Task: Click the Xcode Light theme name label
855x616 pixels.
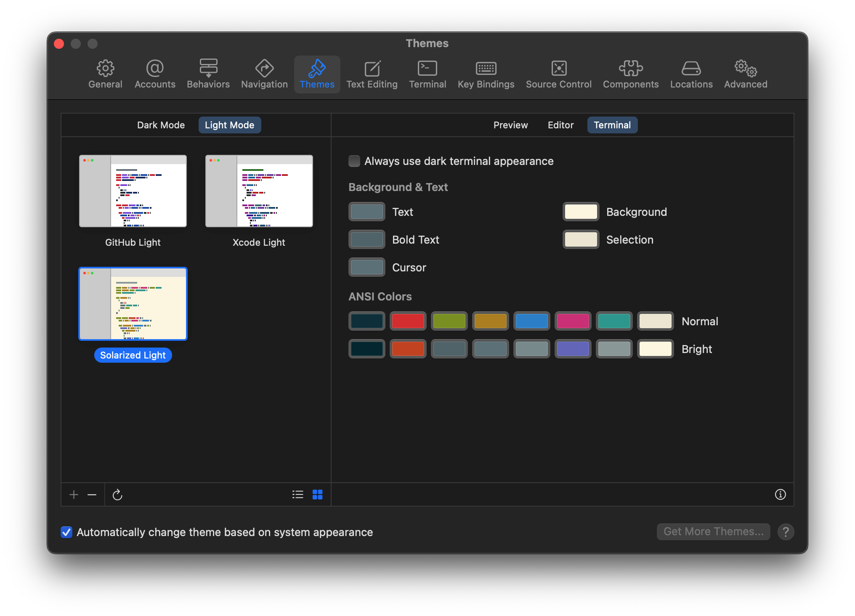Action: (259, 242)
